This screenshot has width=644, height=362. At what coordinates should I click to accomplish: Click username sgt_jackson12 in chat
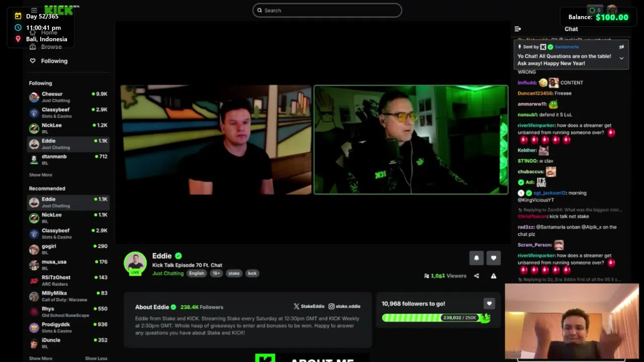coord(550,193)
